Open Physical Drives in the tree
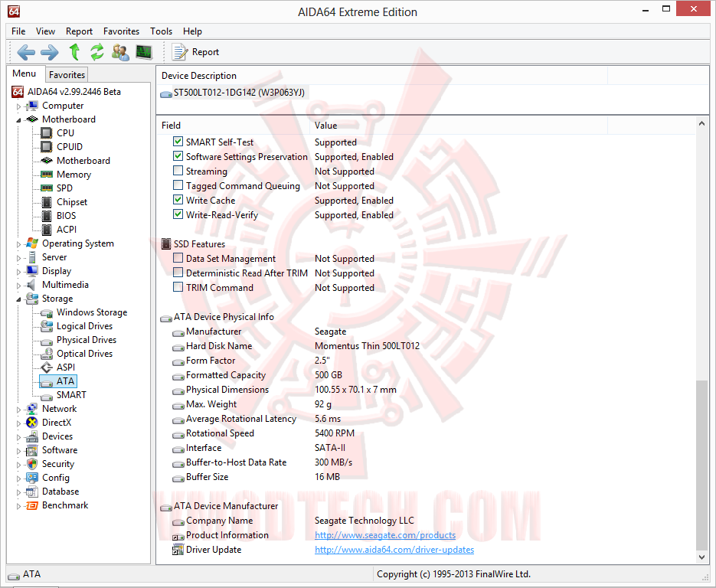716x588 pixels. point(87,340)
